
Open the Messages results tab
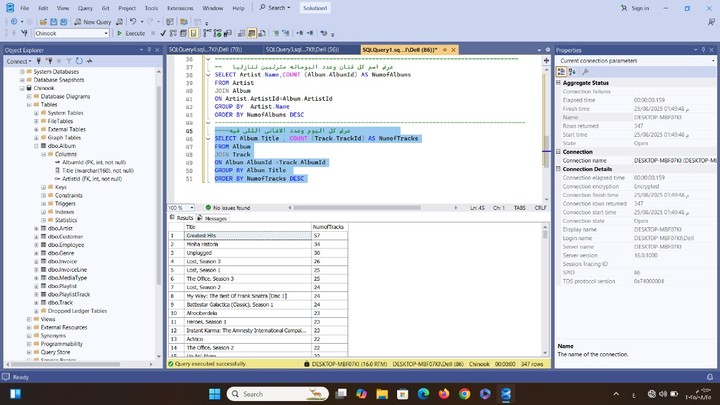[212, 218]
